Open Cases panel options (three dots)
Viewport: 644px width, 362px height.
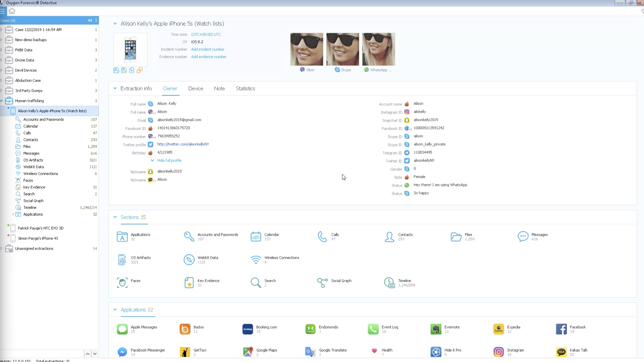(96, 20)
